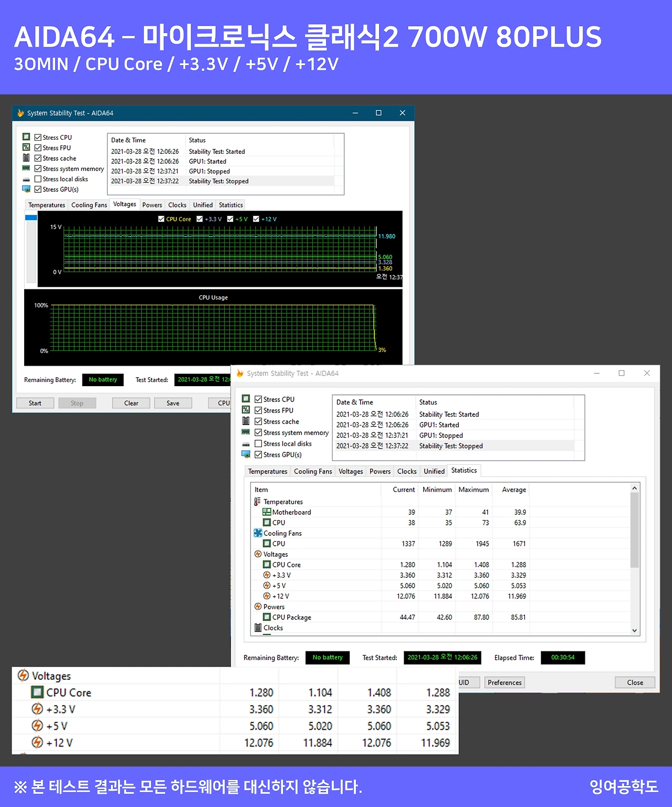Switch to the Powers tab
The width and height of the screenshot is (672, 807).
pyautogui.click(x=380, y=471)
